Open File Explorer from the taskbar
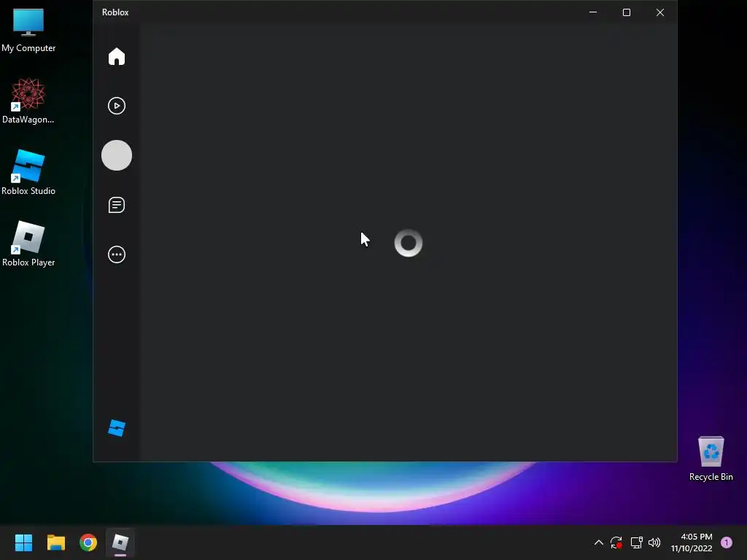 (55, 542)
